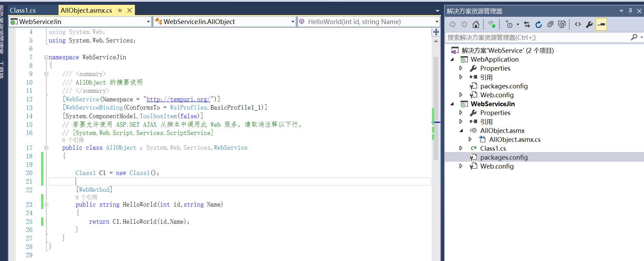Select the WebServiceJin project

pyautogui.click(x=492, y=104)
